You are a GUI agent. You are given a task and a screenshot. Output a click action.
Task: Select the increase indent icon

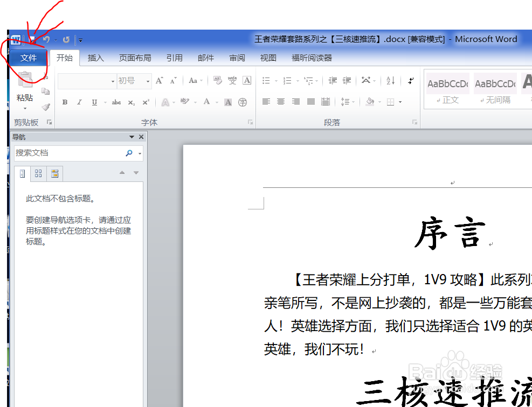(347, 80)
